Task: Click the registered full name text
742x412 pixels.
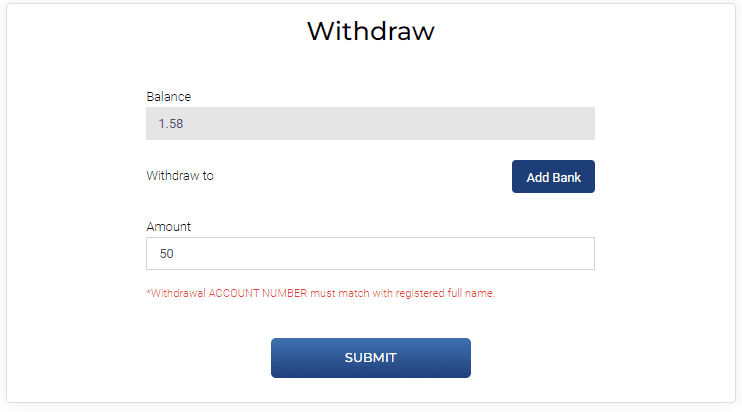Action: point(444,293)
